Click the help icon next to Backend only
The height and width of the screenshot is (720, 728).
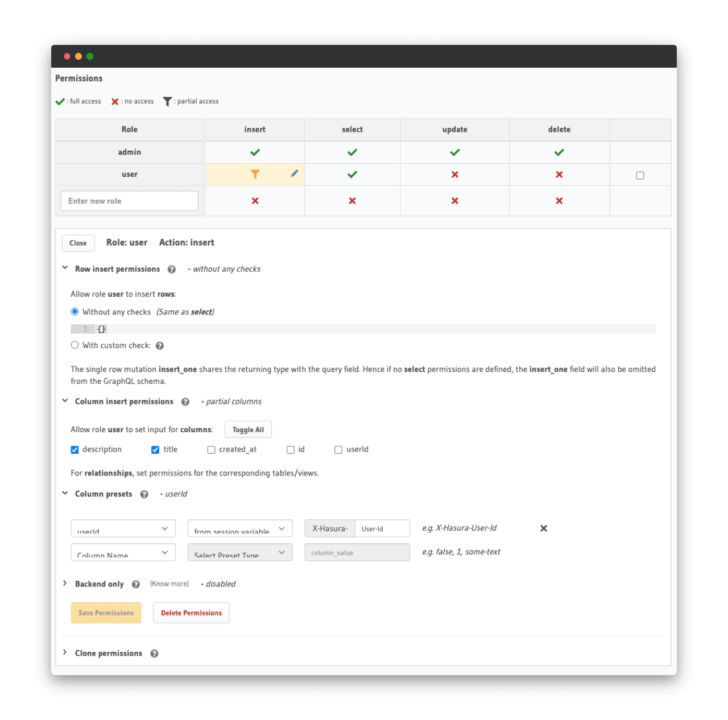pos(136,585)
